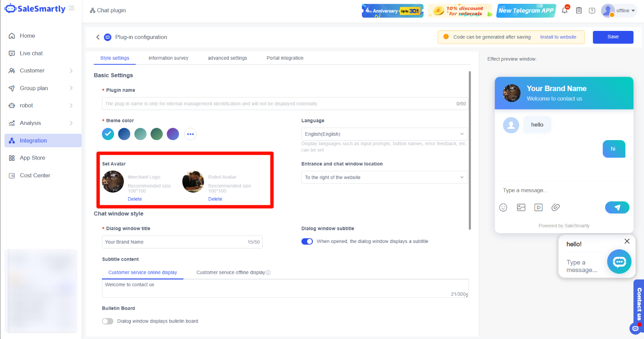The width and height of the screenshot is (644, 339).
Task: Go back using the left arrow
Action: (x=98, y=37)
